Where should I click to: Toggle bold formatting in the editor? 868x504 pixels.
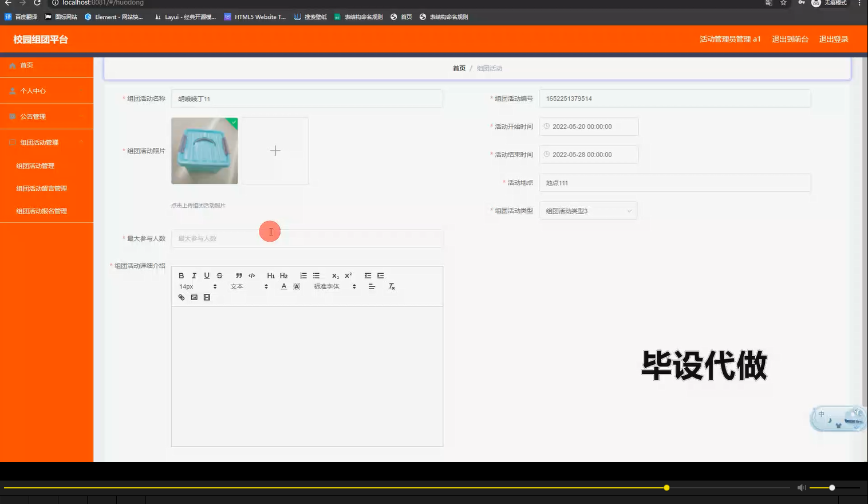point(182,275)
